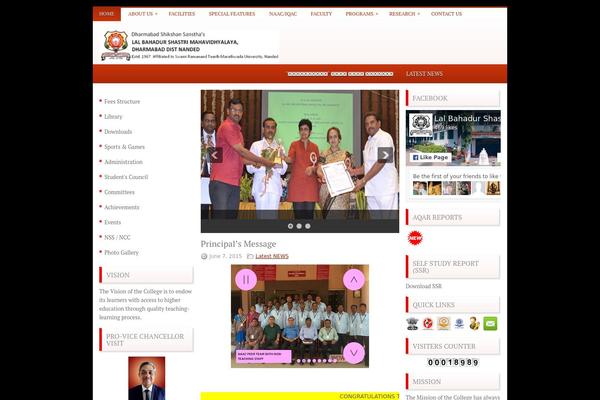Image resolution: width=600 pixels, height=400 pixels.
Task: Click Principal's Message heading
Action: (x=238, y=244)
